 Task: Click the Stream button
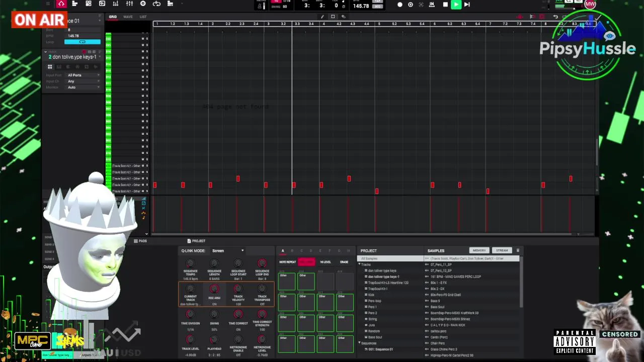502,250
